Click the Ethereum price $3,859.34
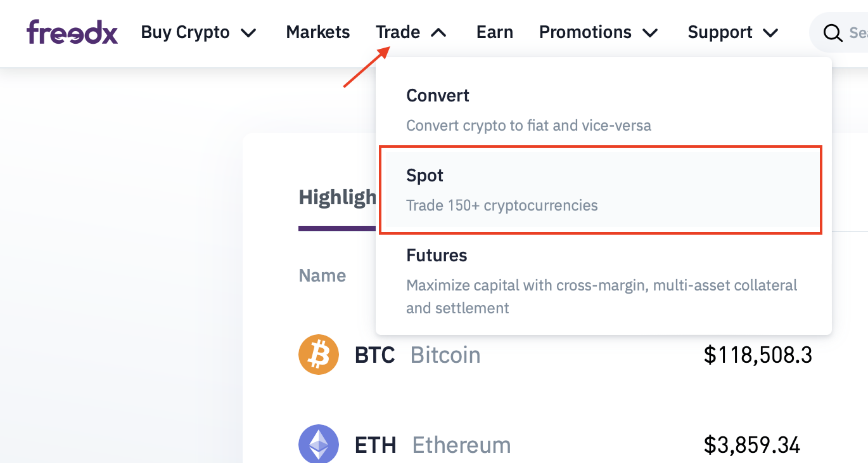Screen dimensions: 868x463 coord(752,445)
